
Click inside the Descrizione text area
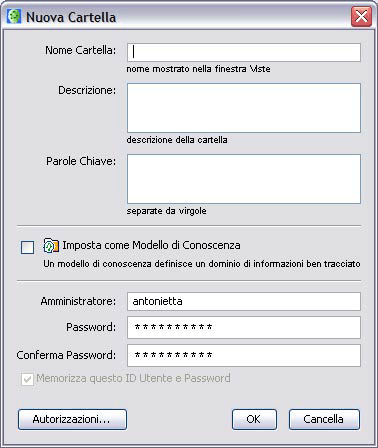244,108
